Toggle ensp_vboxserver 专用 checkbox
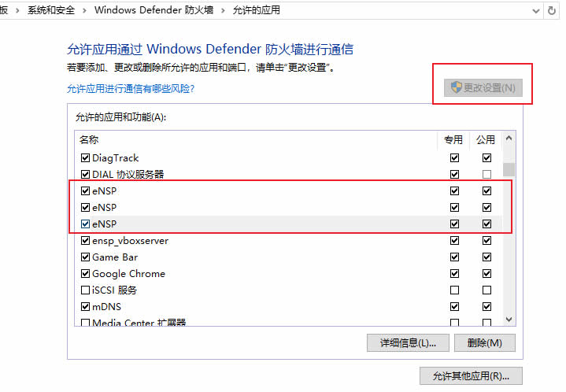Viewport: 566px width, 392px height. pos(454,240)
